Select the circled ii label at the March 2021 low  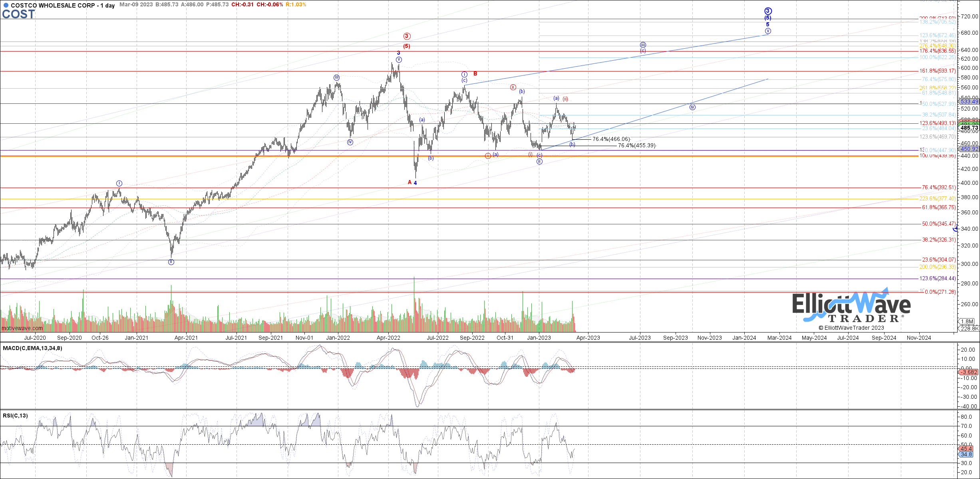(x=171, y=262)
